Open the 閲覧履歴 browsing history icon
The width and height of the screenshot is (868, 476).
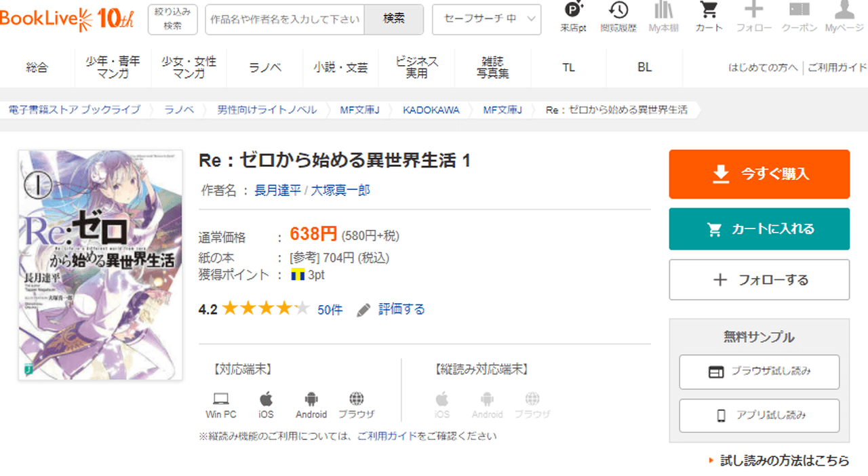(618, 12)
